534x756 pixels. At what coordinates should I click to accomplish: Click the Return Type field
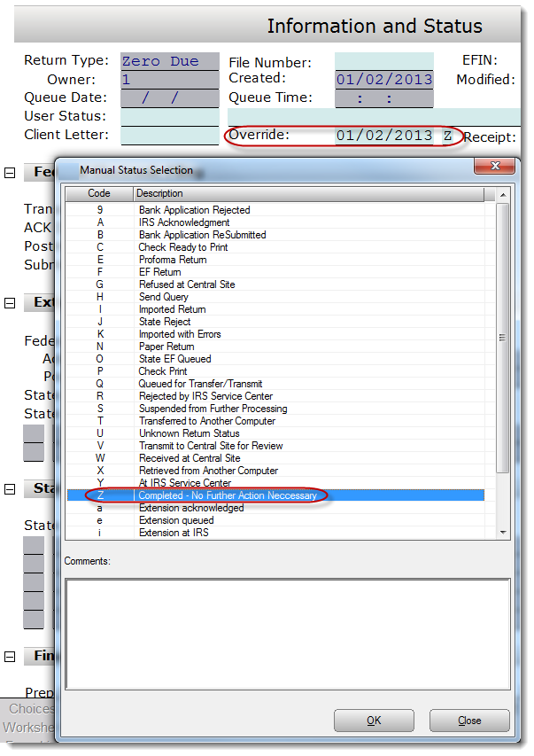[169, 61]
